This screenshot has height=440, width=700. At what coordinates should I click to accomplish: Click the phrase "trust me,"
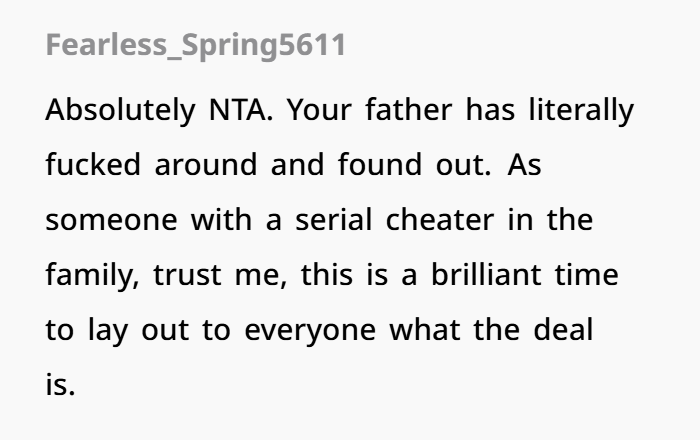tap(220, 275)
